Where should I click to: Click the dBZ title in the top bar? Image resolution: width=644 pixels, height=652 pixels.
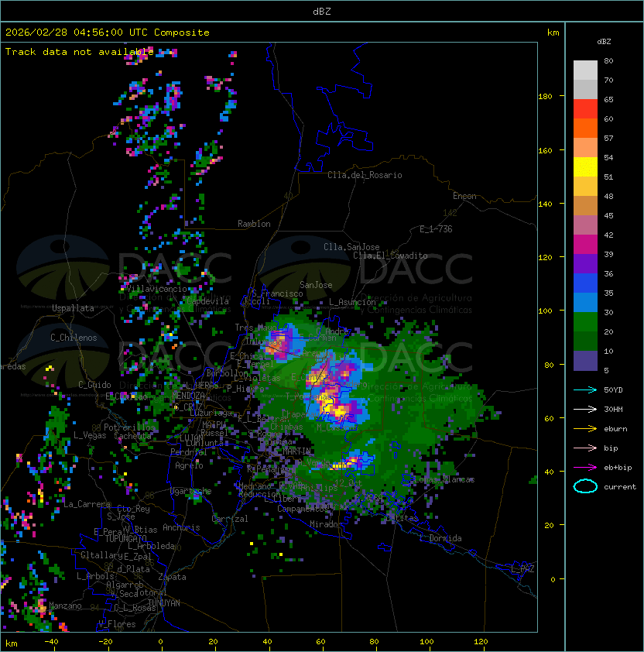coord(322,11)
